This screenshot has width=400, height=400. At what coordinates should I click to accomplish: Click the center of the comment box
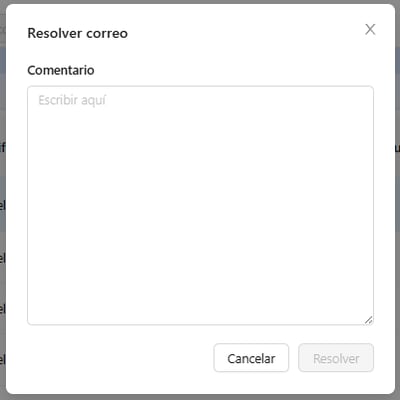click(x=200, y=205)
